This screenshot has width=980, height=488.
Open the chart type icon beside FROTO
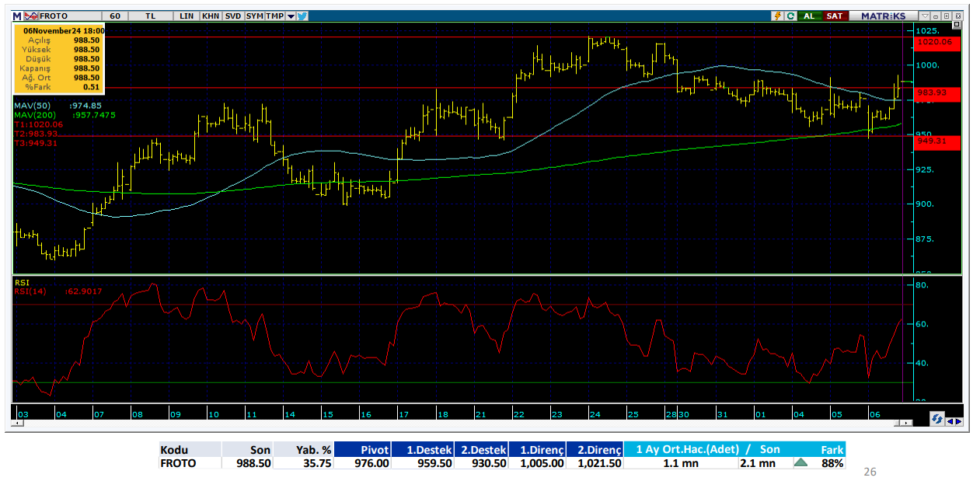[31, 16]
